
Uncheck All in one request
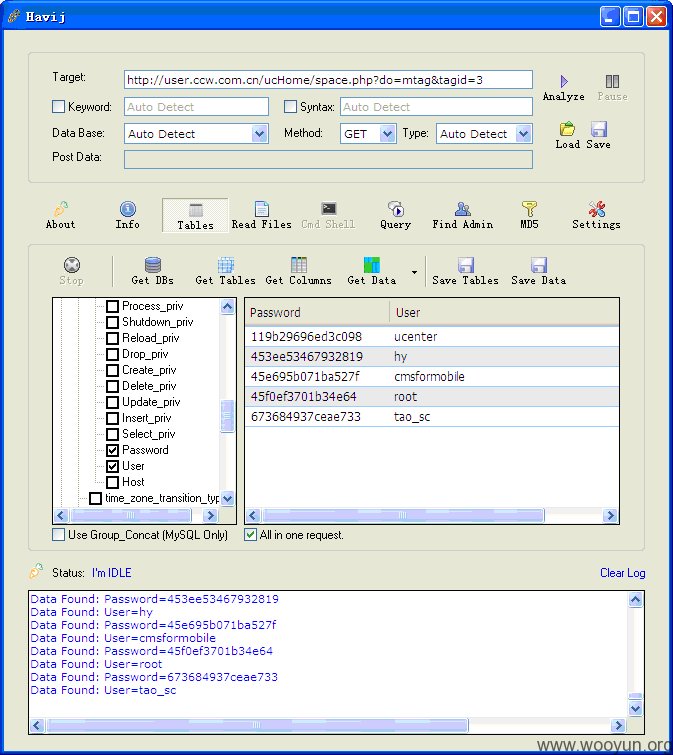(x=250, y=534)
